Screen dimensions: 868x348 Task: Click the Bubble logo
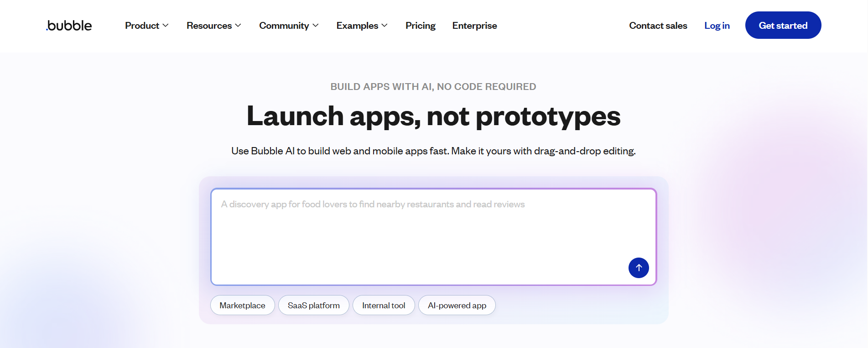(69, 26)
